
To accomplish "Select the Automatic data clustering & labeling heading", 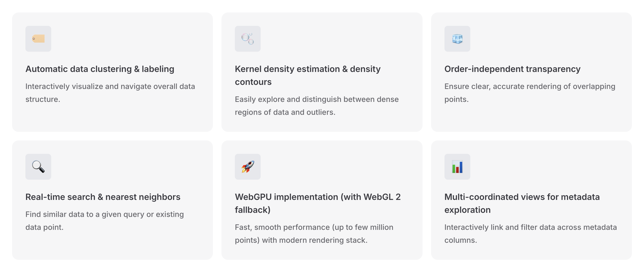I will click(100, 69).
